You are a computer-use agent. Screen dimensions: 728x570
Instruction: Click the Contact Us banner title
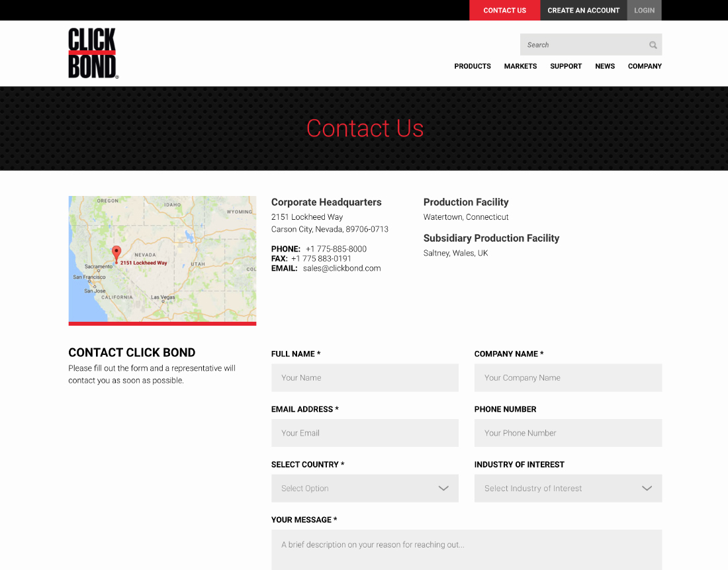[365, 128]
